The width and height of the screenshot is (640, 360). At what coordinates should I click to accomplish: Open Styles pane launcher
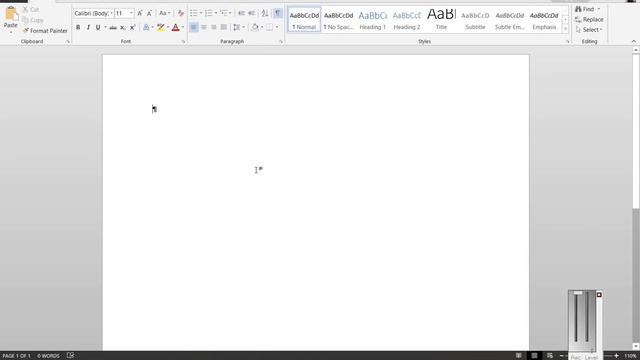point(567,42)
